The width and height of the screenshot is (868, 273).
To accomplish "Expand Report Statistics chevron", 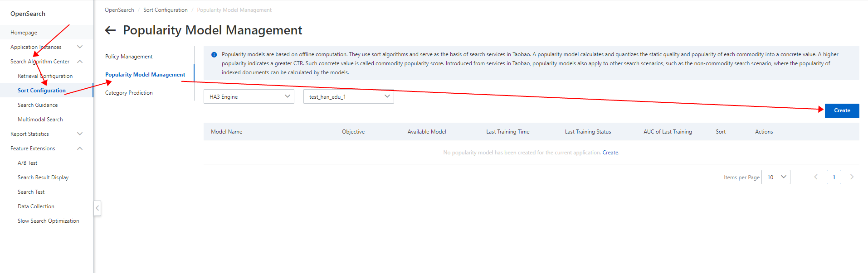I will (x=80, y=134).
